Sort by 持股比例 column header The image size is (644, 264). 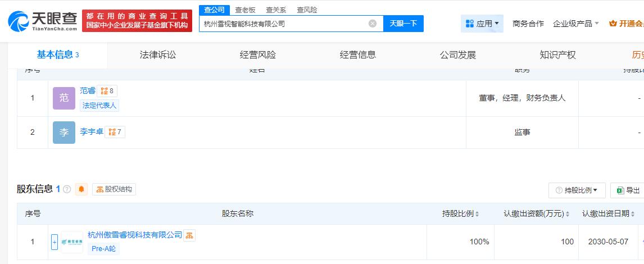[x=460, y=213]
